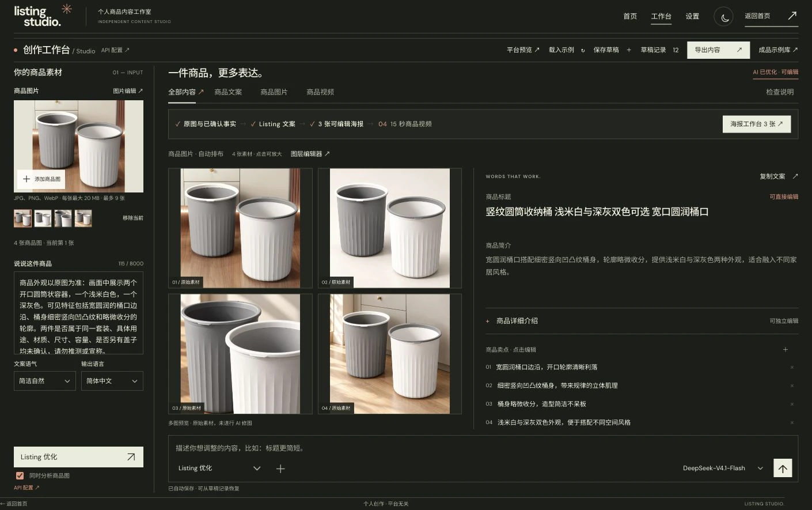The image size is (812, 510).
Task: Open 草稿记录 with 12 drafts
Action: [x=660, y=50]
